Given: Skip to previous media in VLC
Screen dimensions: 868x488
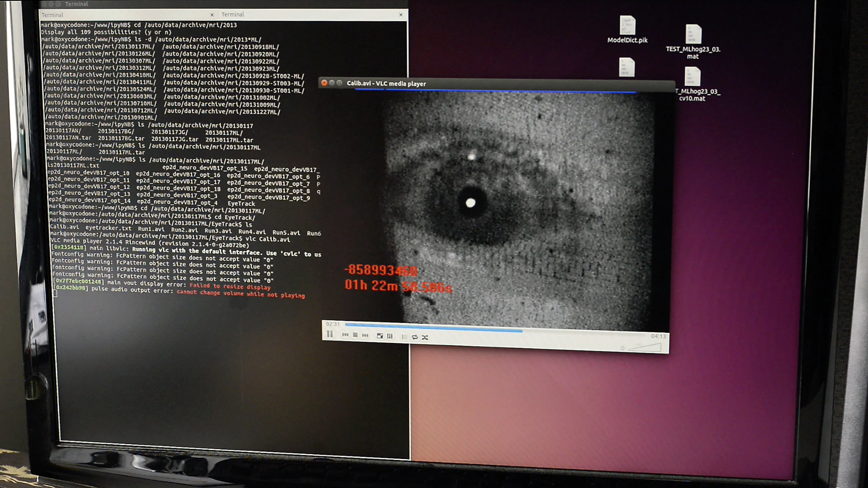Looking at the screenshot, I should click(x=345, y=335).
